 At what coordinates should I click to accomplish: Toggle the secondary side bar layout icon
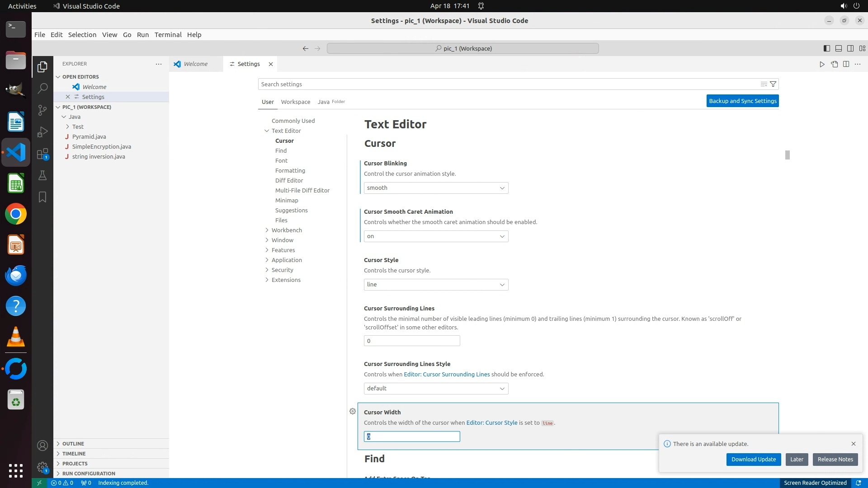[x=850, y=48]
